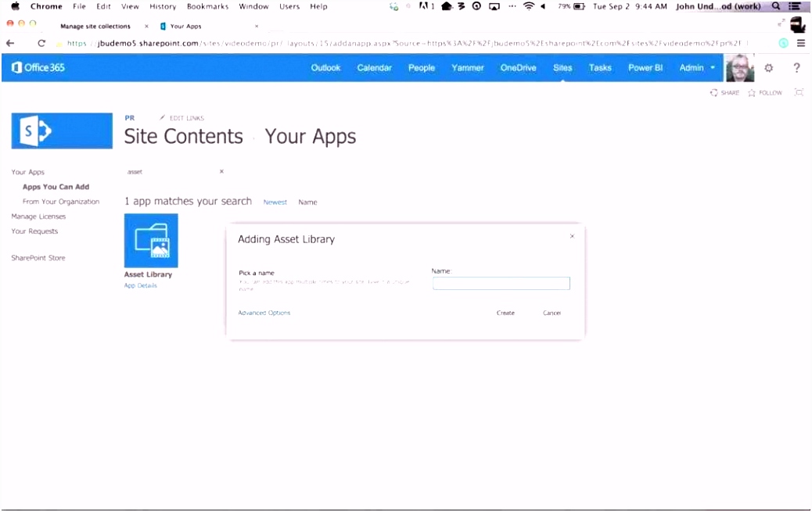Click the Follow star button
The image size is (812, 512).
pos(765,93)
